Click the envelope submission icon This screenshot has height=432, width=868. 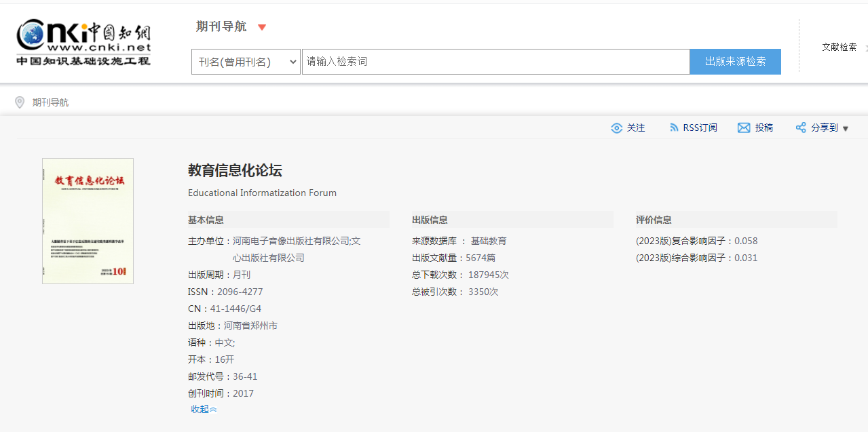pyautogui.click(x=744, y=128)
